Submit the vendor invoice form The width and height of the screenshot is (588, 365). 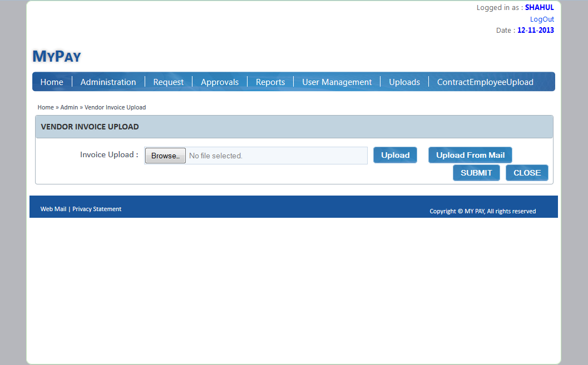(x=476, y=173)
